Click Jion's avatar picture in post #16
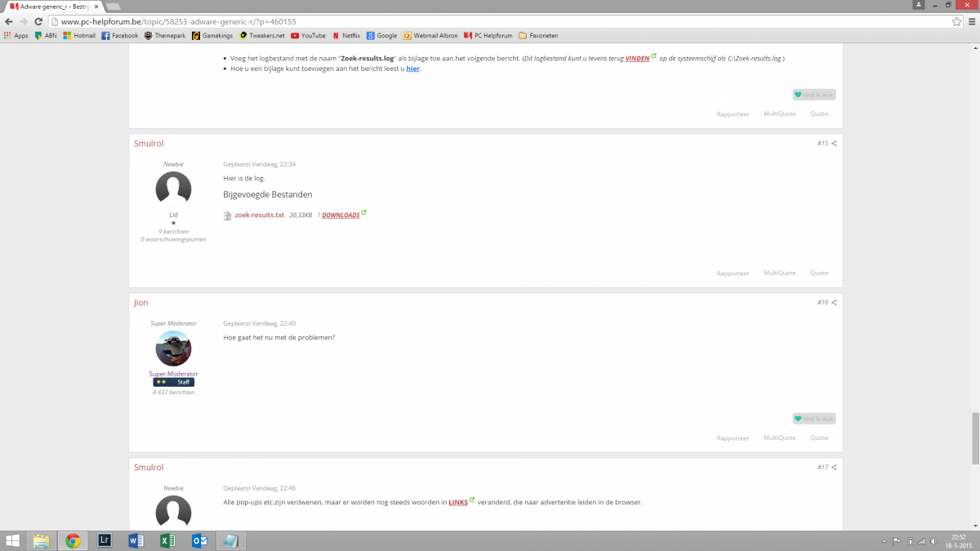Image resolution: width=980 pixels, height=551 pixels. (x=173, y=349)
